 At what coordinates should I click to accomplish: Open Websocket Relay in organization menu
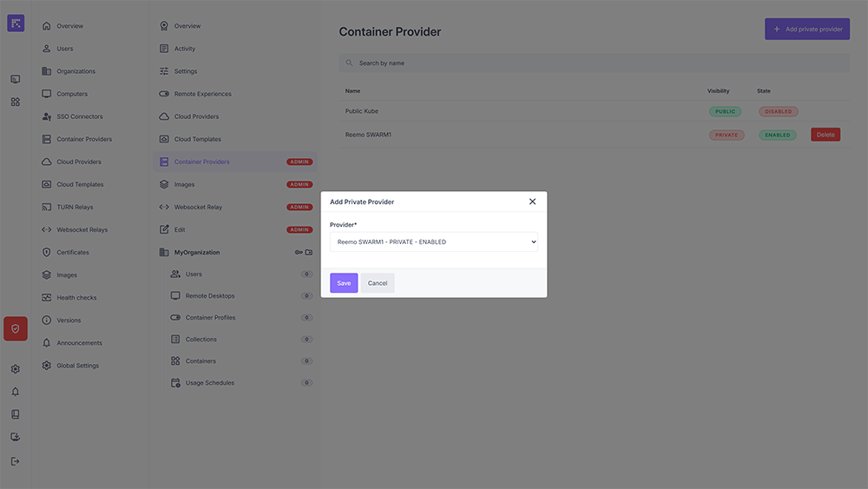click(198, 208)
